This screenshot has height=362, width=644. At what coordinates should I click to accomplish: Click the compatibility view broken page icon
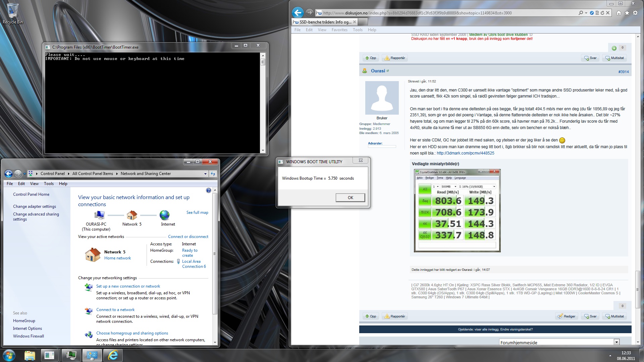tap(597, 13)
